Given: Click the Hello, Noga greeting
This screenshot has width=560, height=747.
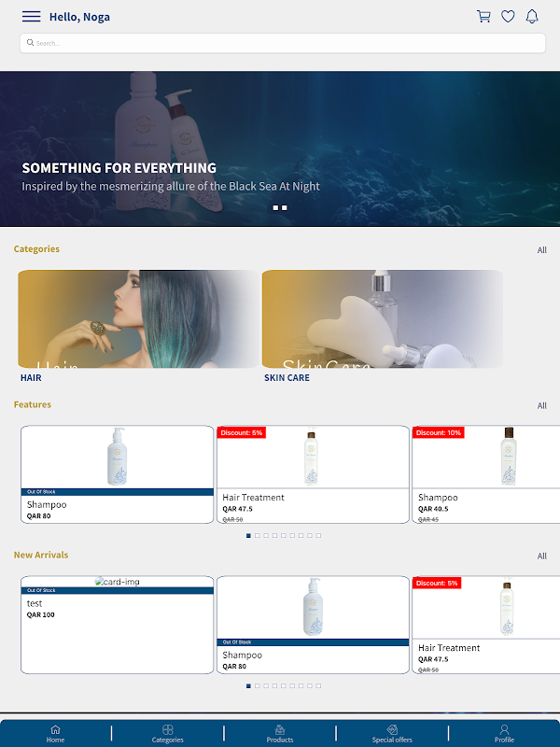Looking at the screenshot, I should 79,17.
